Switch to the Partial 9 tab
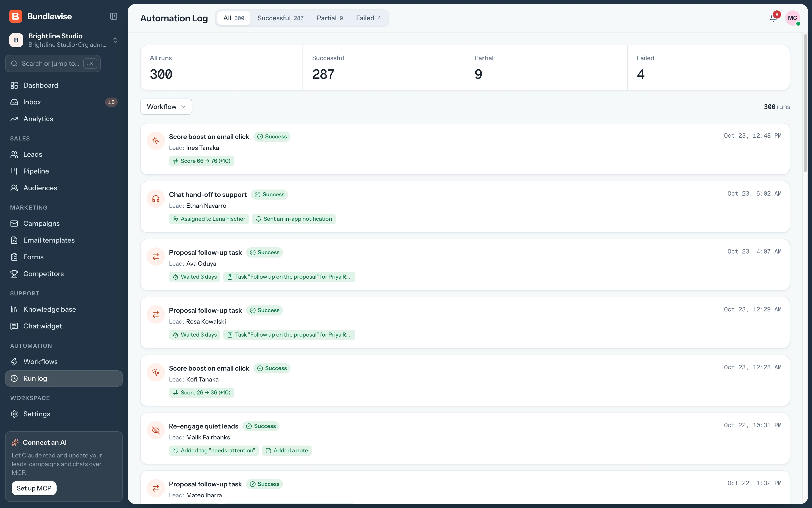This screenshot has width=812, height=508. [330, 18]
